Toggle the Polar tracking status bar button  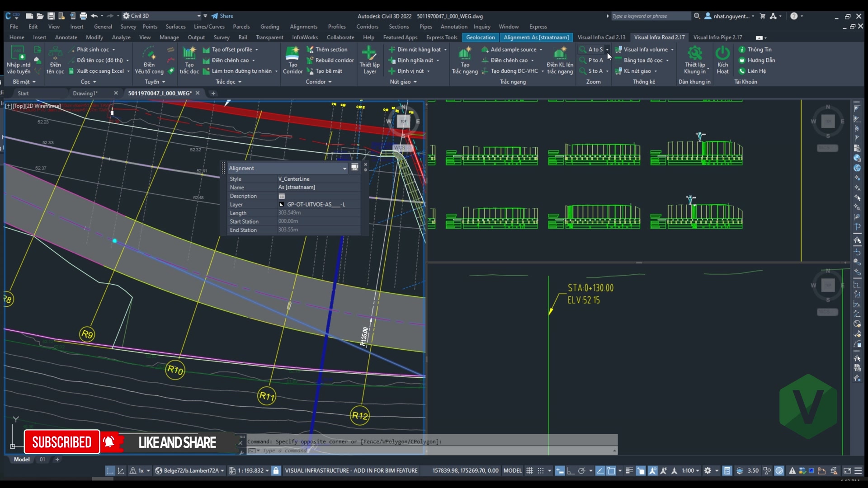(x=582, y=470)
